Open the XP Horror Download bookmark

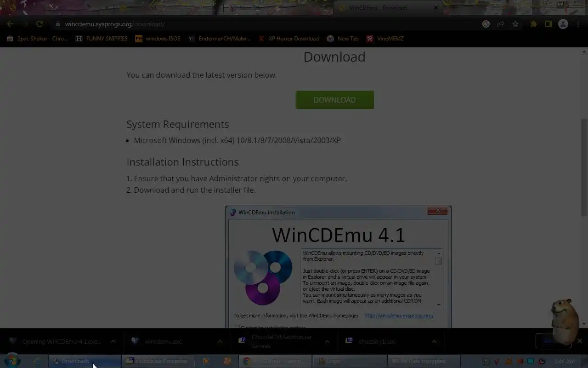point(288,39)
